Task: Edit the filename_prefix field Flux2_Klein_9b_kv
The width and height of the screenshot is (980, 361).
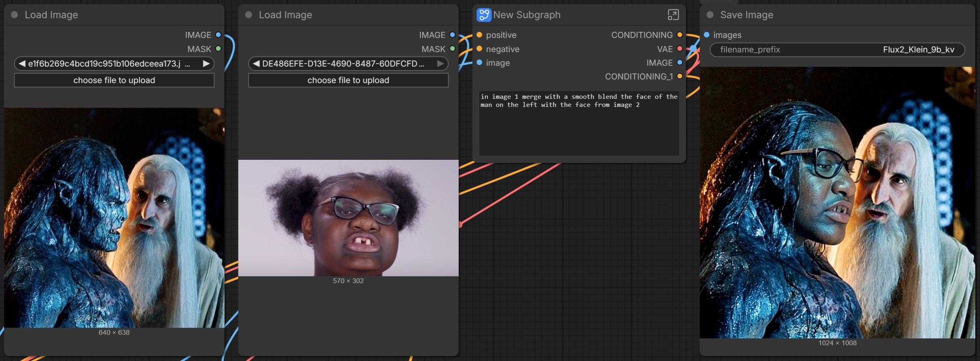Action: [x=837, y=50]
